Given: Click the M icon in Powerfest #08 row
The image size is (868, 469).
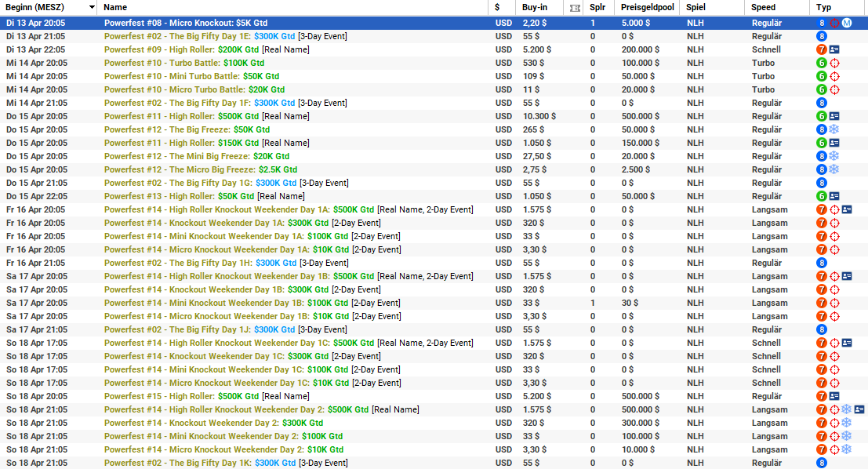Looking at the screenshot, I should coord(847,23).
